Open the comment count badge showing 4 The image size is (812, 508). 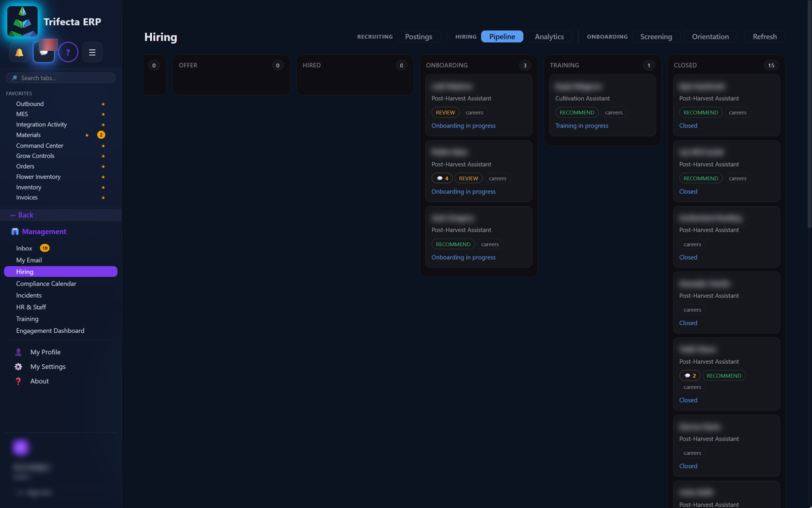(x=442, y=178)
